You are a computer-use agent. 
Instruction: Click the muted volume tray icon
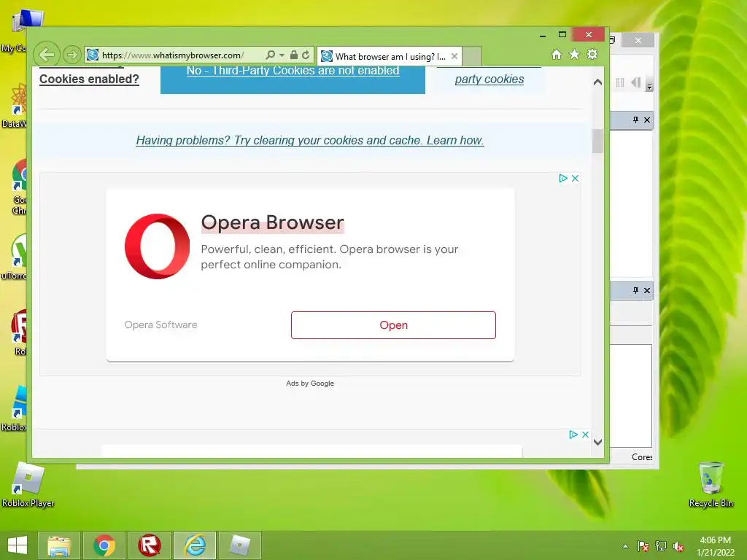click(x=678, y=546)
